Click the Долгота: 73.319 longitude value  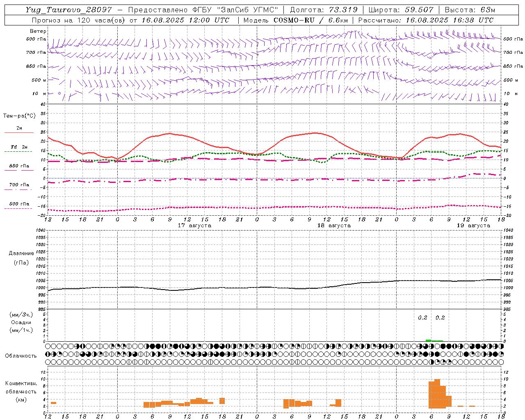coord(324,10)
